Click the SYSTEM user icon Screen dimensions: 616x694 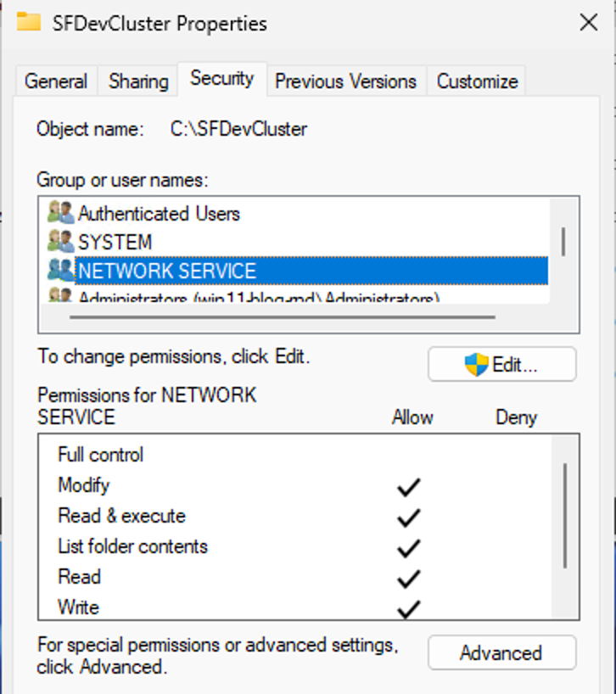point(60,241)
